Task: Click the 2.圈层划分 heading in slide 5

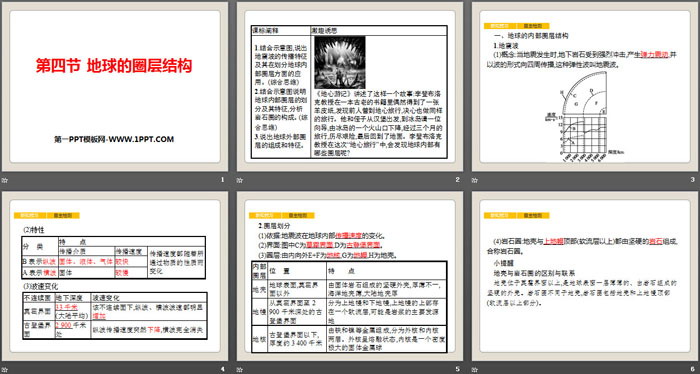Action: 275,226
